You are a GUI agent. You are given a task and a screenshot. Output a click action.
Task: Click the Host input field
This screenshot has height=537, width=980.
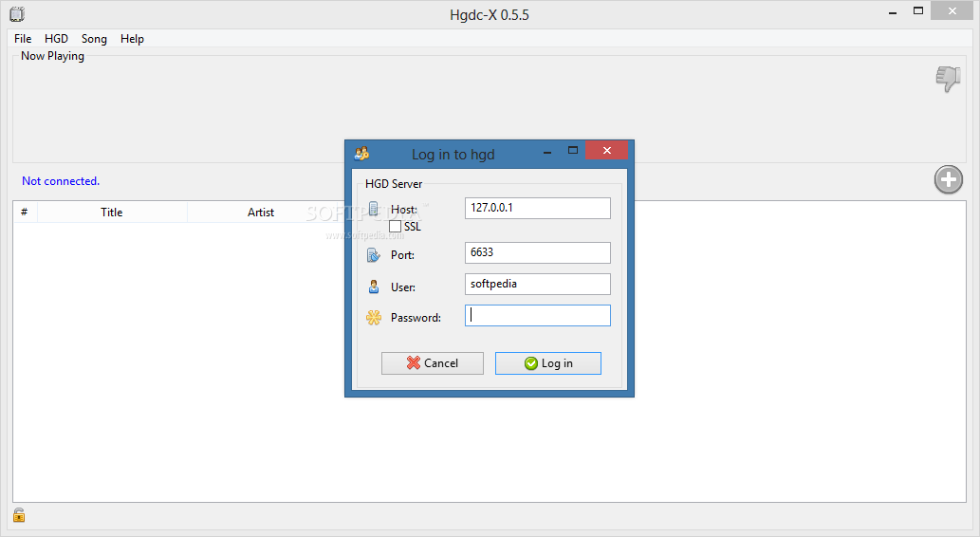(538, 208)
